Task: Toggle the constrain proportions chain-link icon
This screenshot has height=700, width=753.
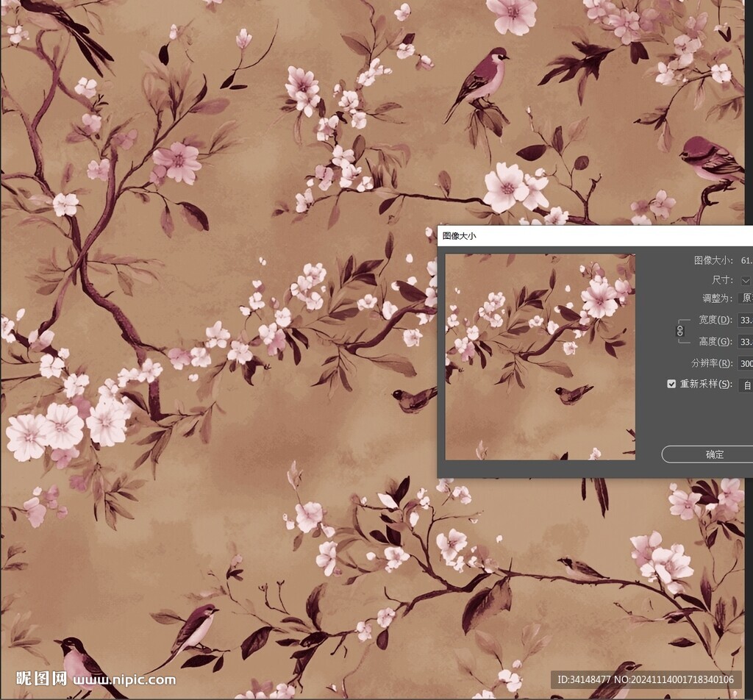Action: click(x=679, y=331)
